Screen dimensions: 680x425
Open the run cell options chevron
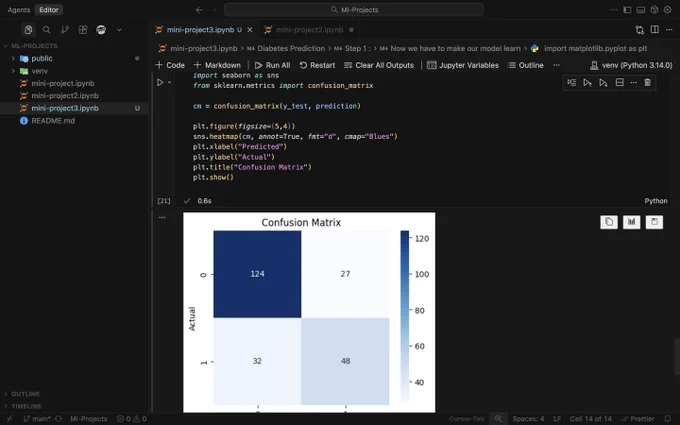[x=170, y=82]
